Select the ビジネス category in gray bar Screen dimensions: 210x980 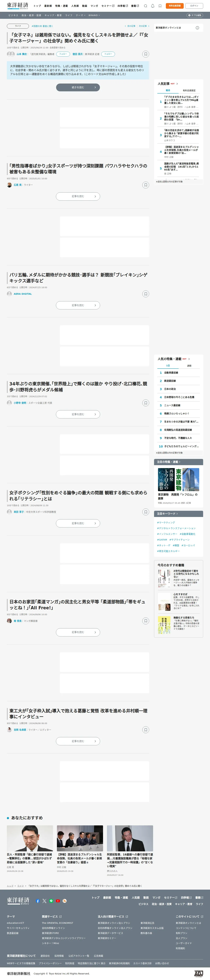tap(13, 15)
